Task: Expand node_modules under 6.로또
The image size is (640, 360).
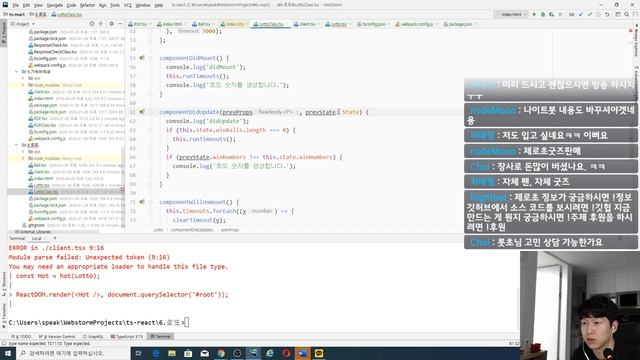Action: (23, 158)
